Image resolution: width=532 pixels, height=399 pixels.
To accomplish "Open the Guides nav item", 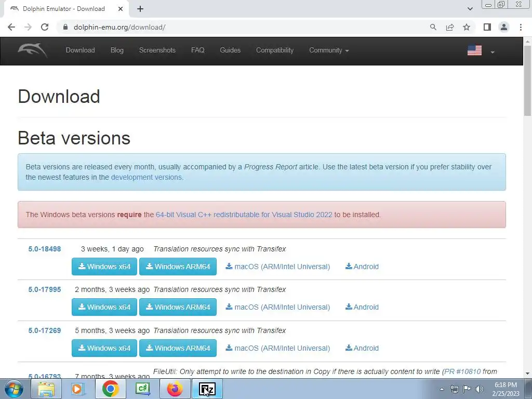I will 230,50.
